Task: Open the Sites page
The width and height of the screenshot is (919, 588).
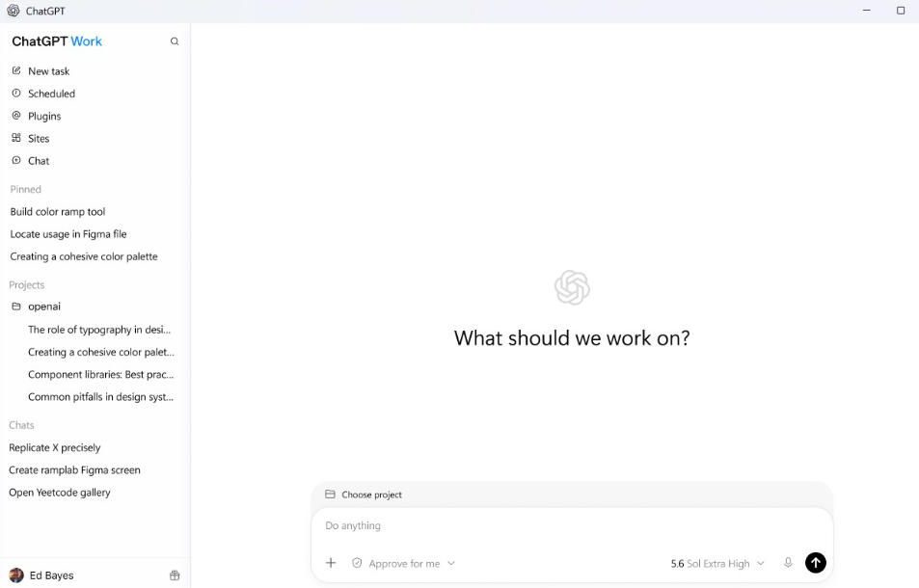Action: (39, 138)
